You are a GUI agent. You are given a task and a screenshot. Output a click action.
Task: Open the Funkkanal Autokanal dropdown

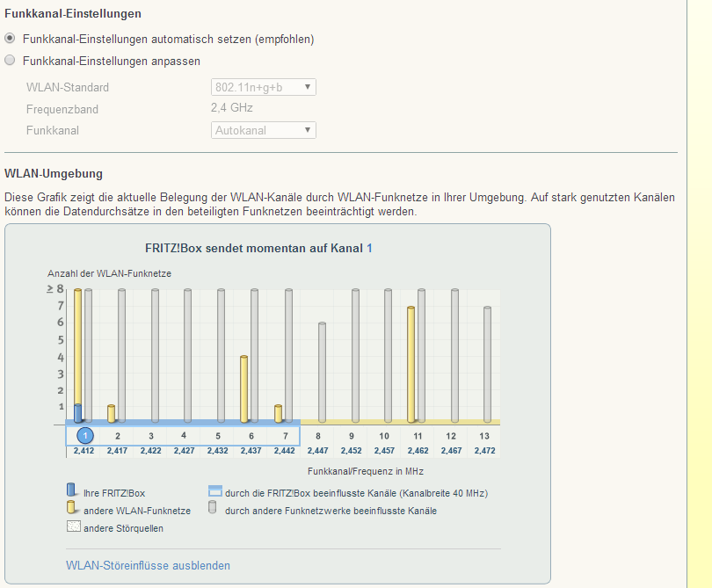tap(264, 130)
